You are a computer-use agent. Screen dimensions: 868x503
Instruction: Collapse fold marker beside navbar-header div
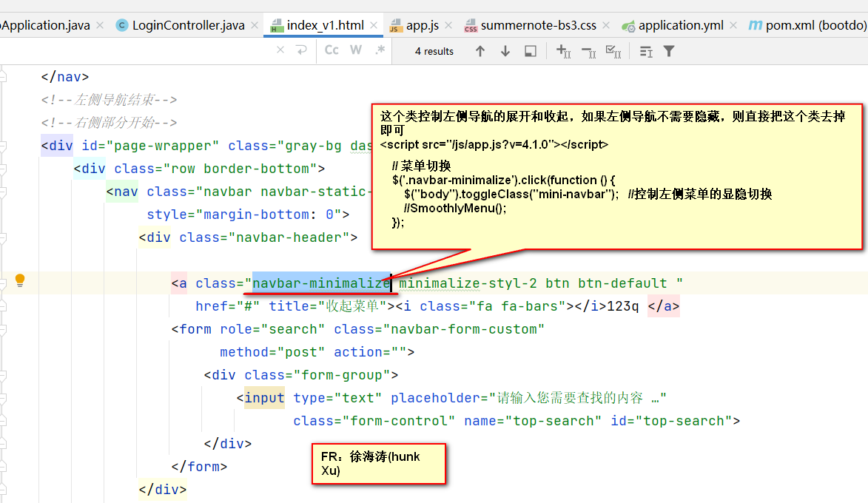point(3,238)
